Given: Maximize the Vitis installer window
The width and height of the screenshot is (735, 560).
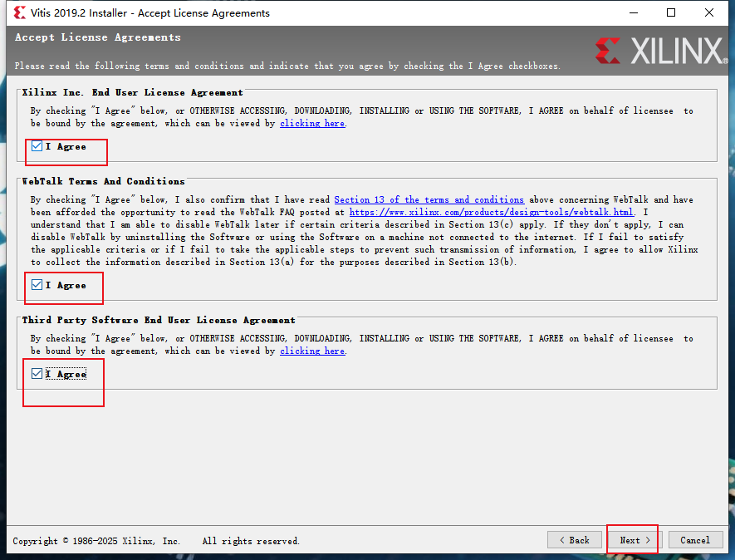Looking at the screenshot, I should (x=671, y=12).
